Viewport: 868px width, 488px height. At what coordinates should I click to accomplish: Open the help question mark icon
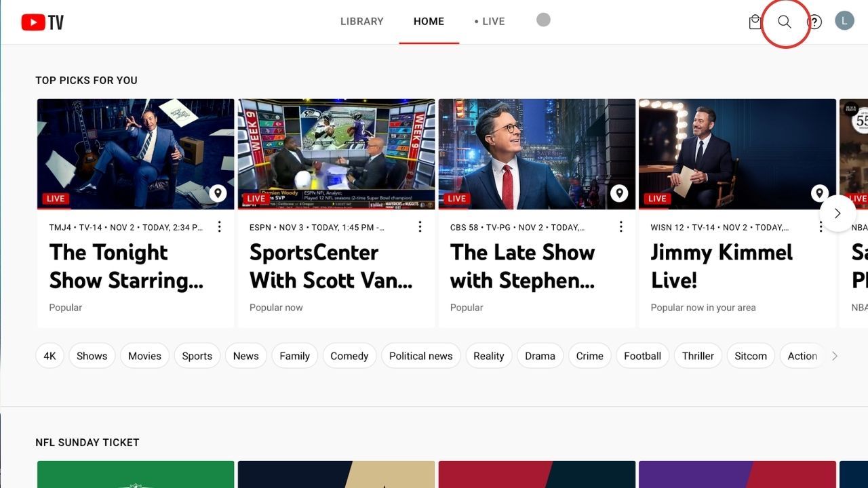(x=814, y=22)
